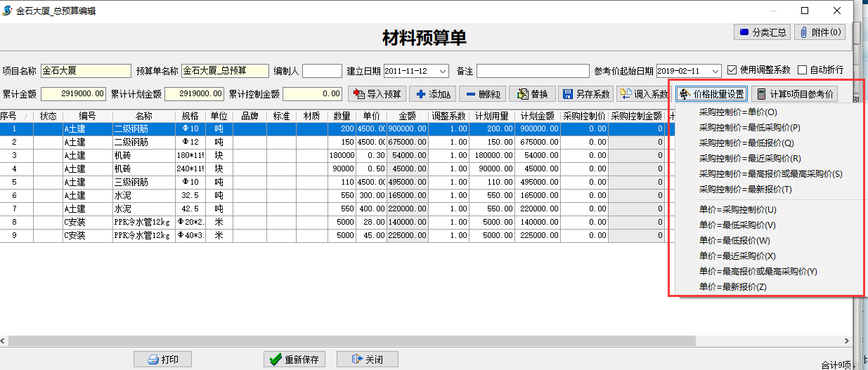Toggle the 价格批量设置 dropdown menu
The width and height of the screenshot is (868, 370).
(x=711, y=94)
